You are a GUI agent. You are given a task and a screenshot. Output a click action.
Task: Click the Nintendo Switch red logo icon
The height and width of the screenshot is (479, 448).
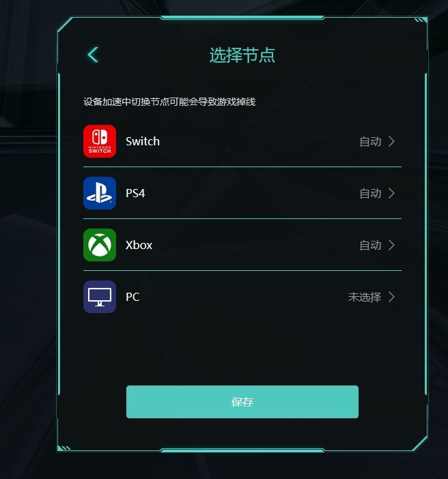click(100, 141)
